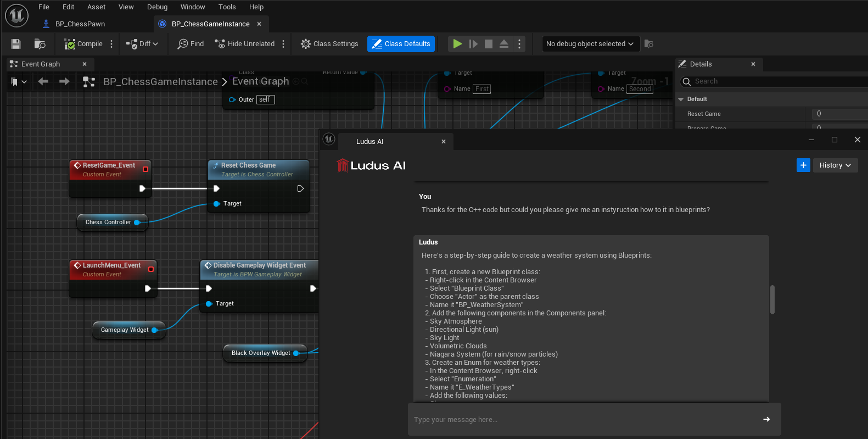Click BP_ChessGameInstance breadcrumb

click(160, 82)
